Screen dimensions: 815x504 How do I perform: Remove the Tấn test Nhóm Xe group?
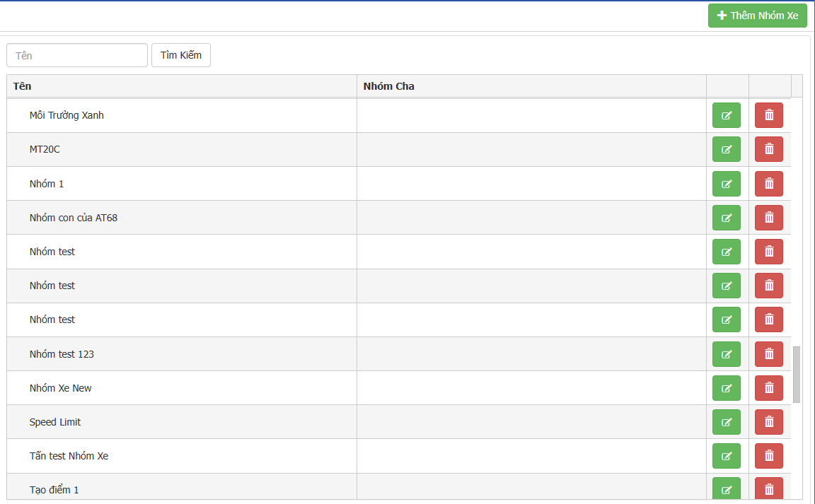point(768,456)
